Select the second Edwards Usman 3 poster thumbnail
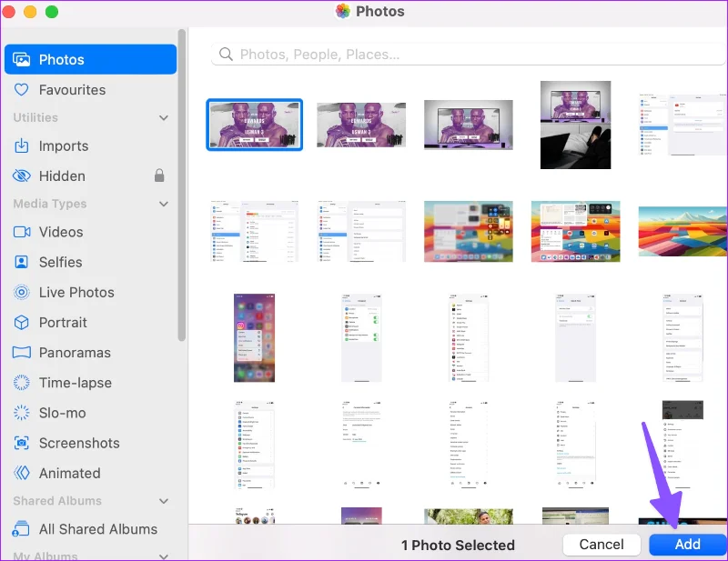 click(361, 125)
